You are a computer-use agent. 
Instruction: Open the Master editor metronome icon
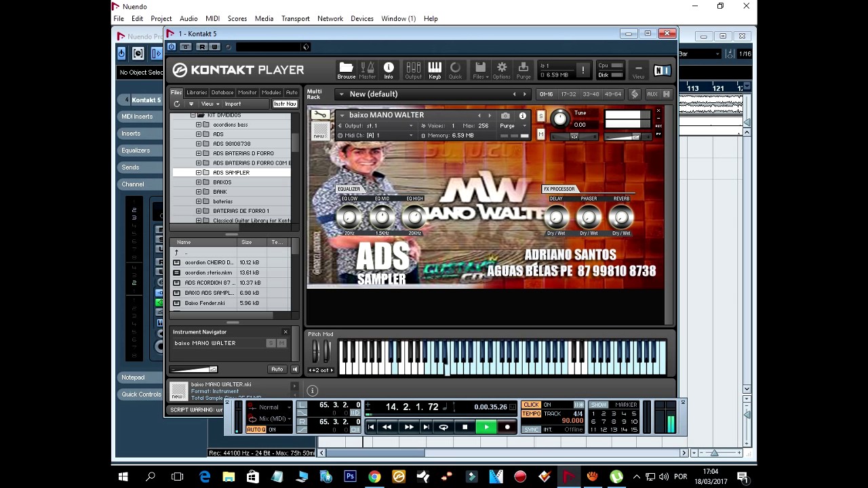[x=368, y=70]
